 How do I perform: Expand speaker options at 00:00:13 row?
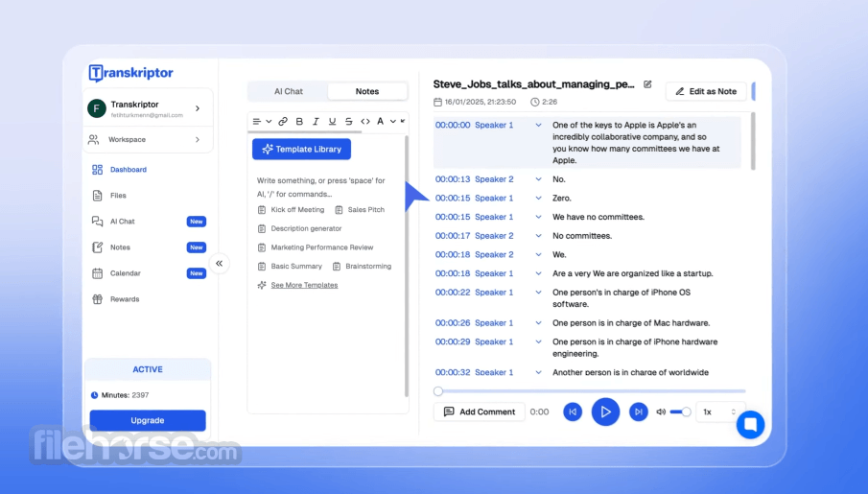[x=538, y=179]
